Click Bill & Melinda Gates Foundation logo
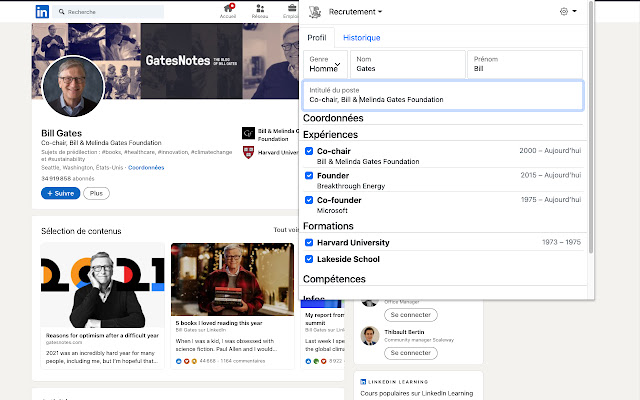This screenshot has width=640, height=400. pos(248,133)
